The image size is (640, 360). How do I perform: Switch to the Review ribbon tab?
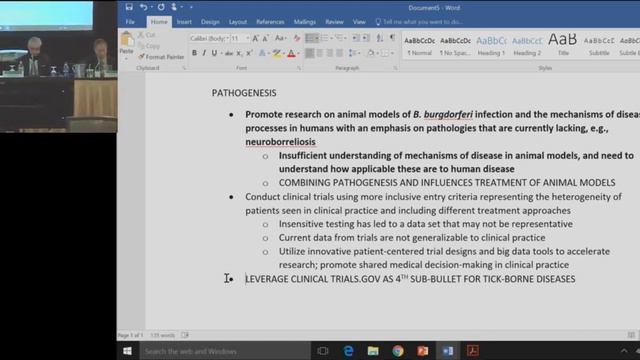[334, 22]
